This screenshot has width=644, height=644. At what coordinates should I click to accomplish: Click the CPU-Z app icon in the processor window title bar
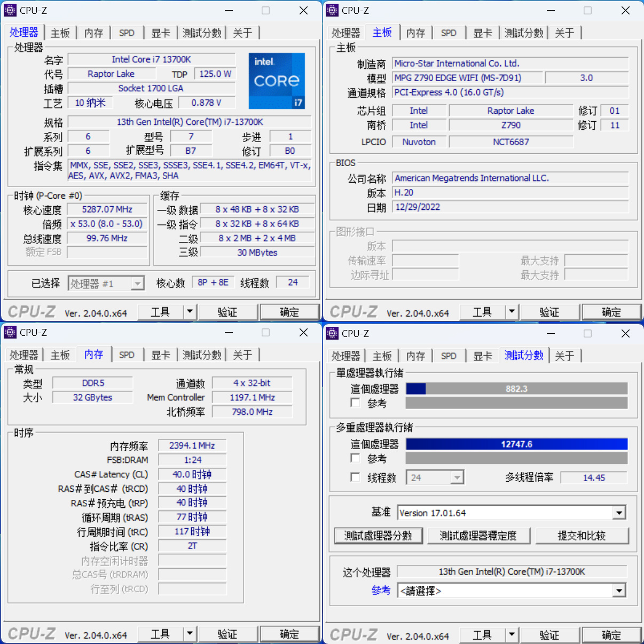(10, 10)
